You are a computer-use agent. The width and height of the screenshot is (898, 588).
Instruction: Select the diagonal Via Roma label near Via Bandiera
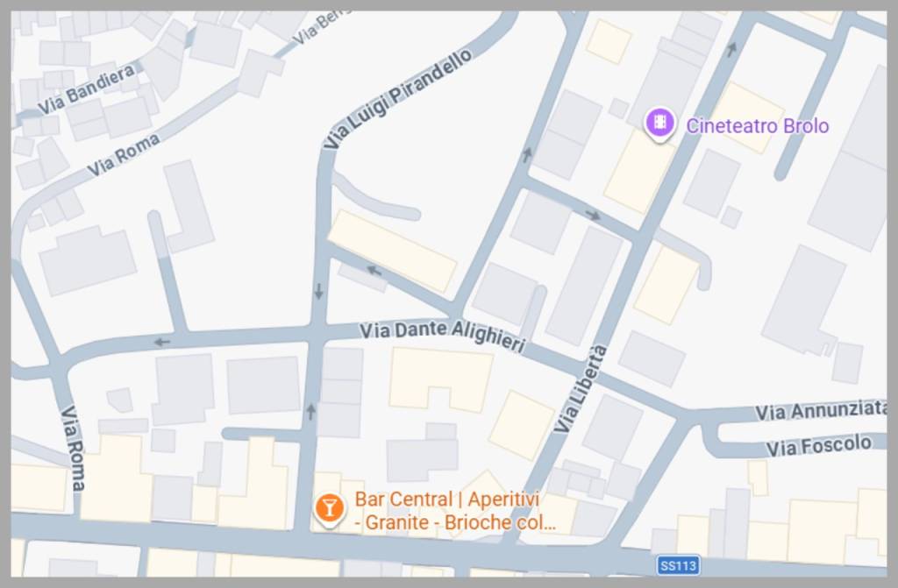123,154
